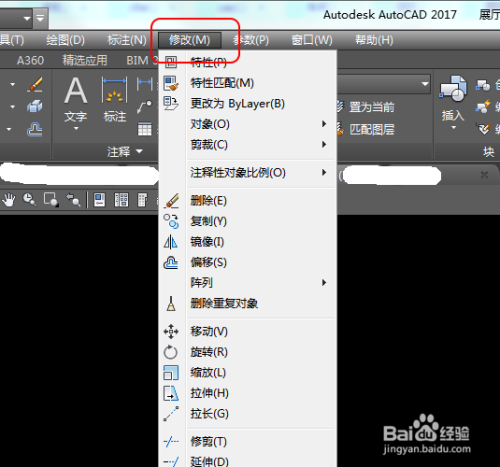The width and height of the screenshot is (500, 467).
Task: Choose 旋转(R) from Modify menu
Action: tap(248, 352)
